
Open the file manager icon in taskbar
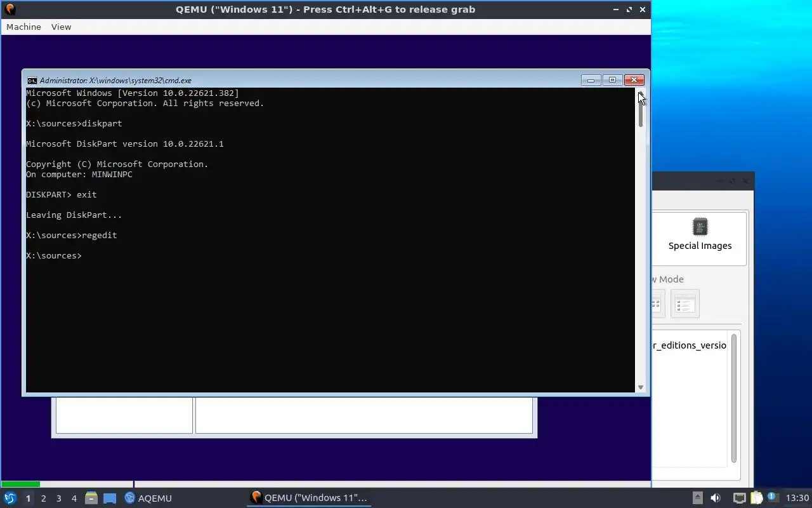[x=91, y=498]
